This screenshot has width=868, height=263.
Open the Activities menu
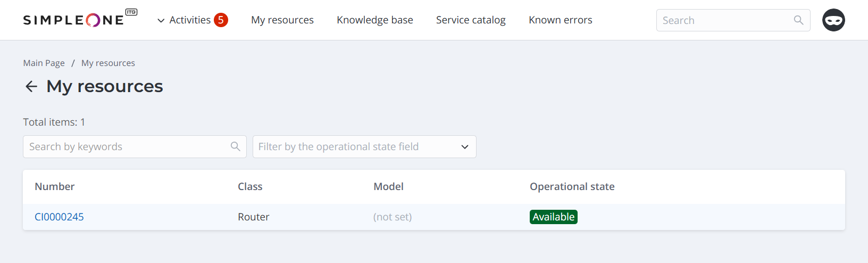click(190, 20)
